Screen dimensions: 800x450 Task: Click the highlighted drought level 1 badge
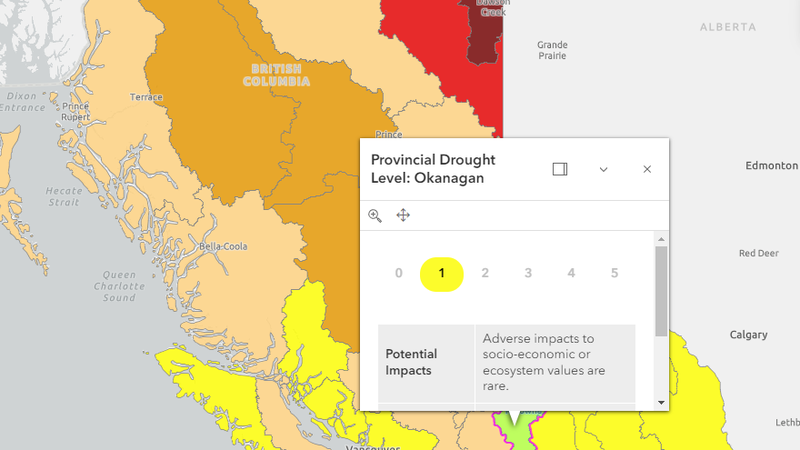pos(441,273)
